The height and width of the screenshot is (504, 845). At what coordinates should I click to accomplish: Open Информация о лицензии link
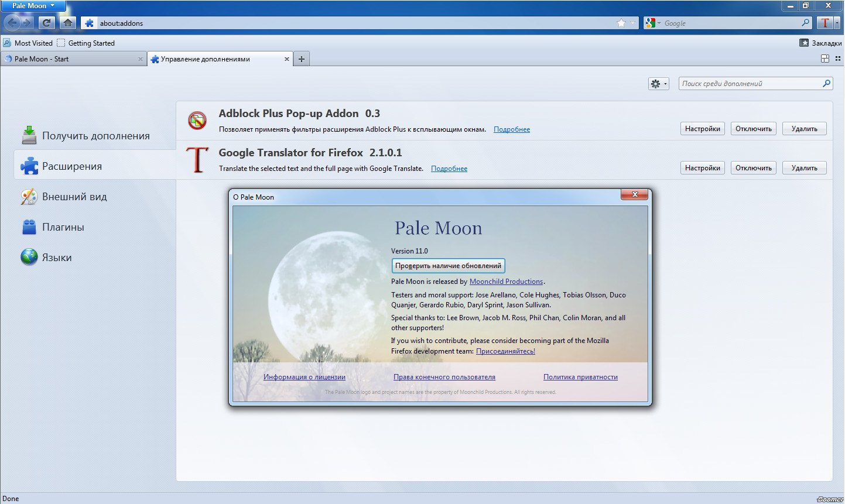(305, 377)
